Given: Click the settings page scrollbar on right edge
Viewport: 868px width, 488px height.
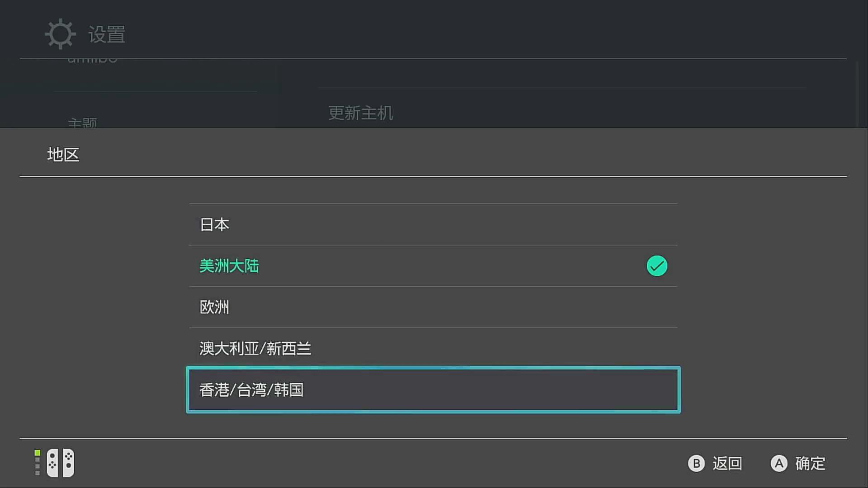Looking at the screenshot, I should (857, 94).
